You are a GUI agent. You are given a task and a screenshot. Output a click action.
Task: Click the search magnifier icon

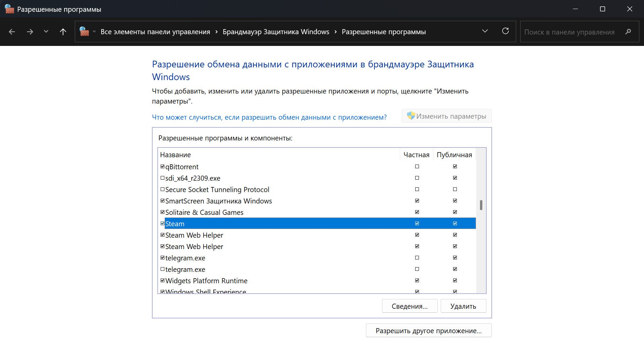[628, 32]
